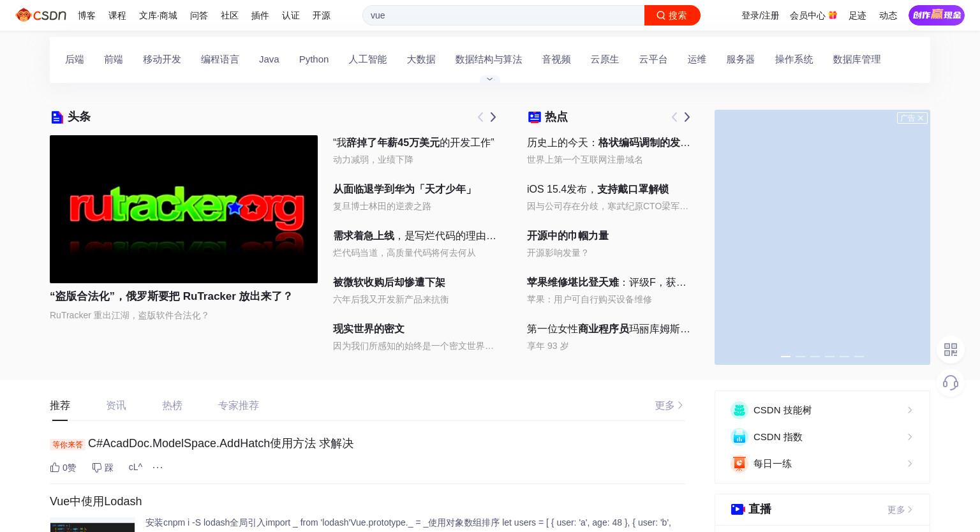The image size is (980, 532).
Task: Open 动态 link in header
Action: (888, 15)
